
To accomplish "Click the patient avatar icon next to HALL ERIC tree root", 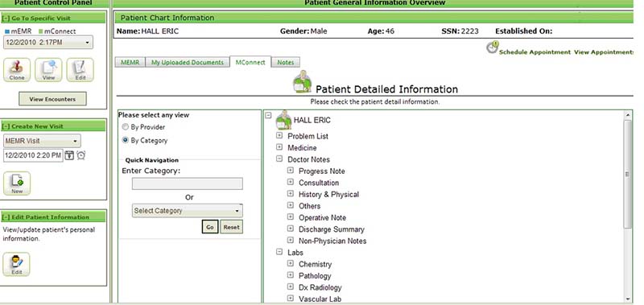I will click(x=283, y=120).
